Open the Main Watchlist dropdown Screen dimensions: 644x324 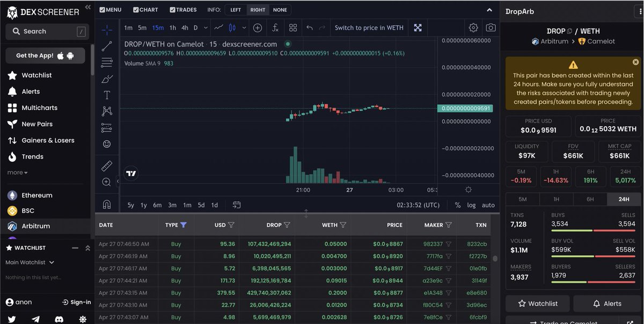(x=30, y=262)
